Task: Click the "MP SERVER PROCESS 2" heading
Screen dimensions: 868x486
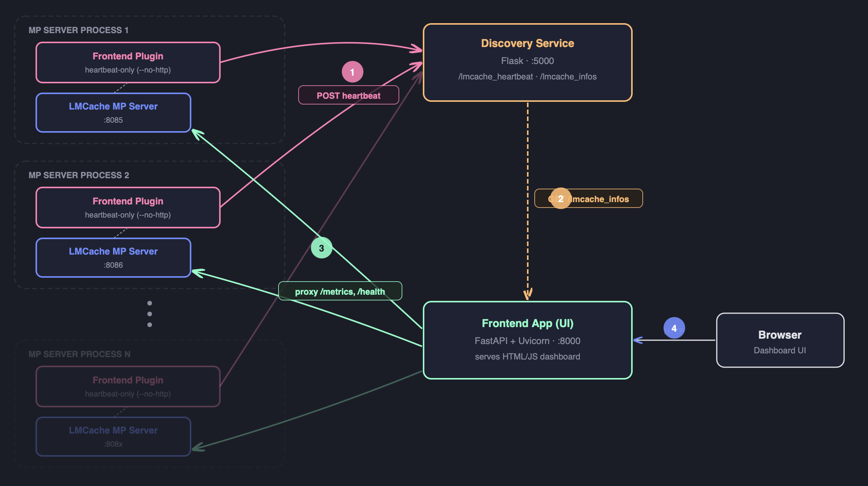Action: 79,175
